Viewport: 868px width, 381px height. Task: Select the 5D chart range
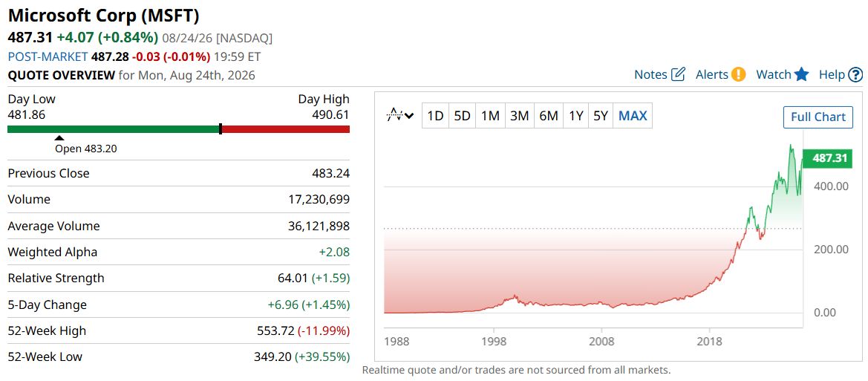[463, 117]
